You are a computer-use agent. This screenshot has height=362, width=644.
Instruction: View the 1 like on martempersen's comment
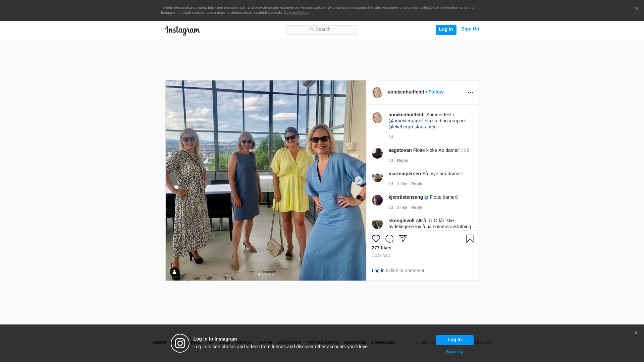pos(402,184)
